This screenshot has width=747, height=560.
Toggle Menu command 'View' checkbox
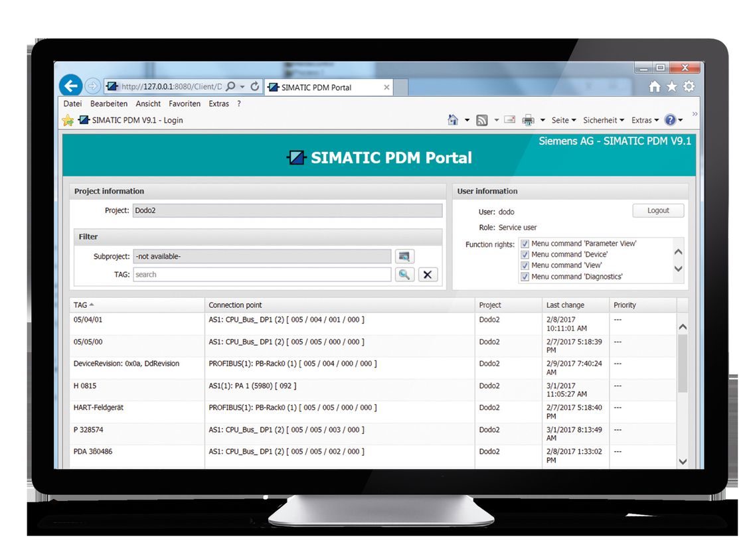coord(525,265)
